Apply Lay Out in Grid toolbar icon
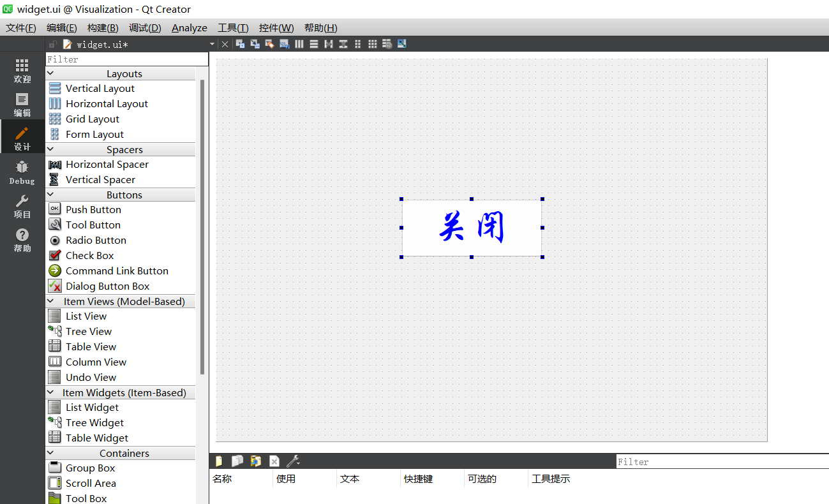Screen dimensions: 829x504 tap(373, 44)
